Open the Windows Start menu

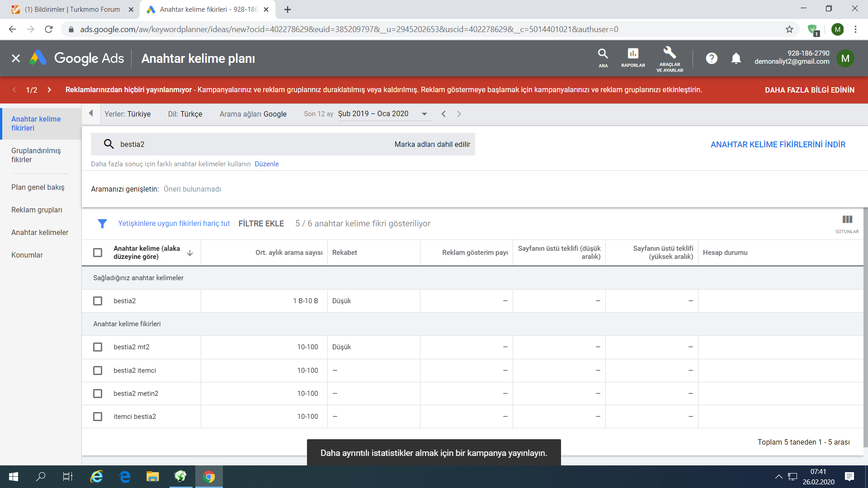(14, 477)
